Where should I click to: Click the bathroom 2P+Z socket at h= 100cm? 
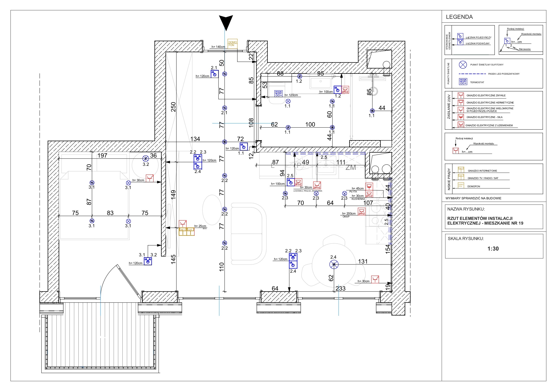pyautogui.click(x=345, y=90)
